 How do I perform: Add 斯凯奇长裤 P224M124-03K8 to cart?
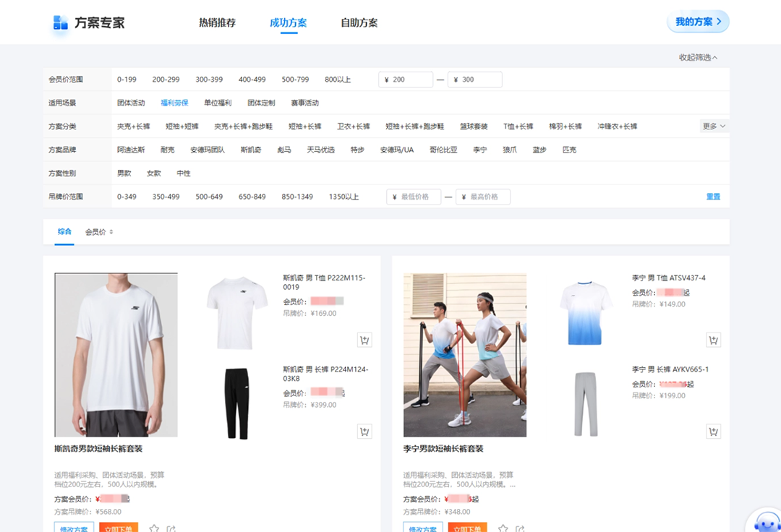364,431
